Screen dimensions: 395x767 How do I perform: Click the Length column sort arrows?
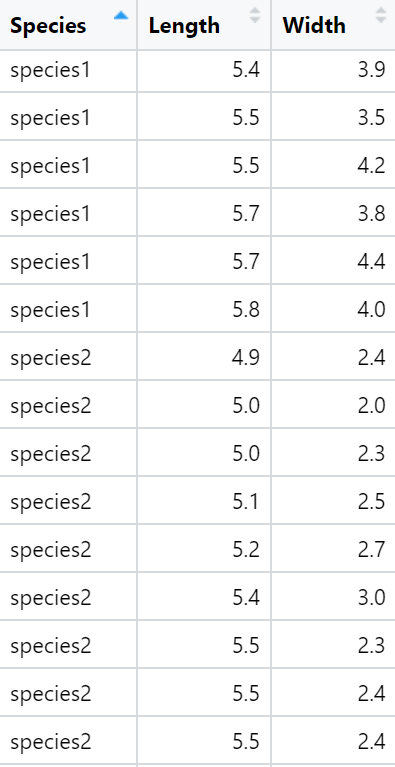255,15
